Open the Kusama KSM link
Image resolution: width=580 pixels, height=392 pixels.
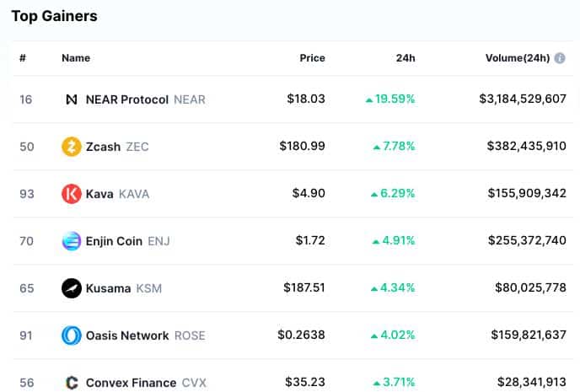(124, 288)
